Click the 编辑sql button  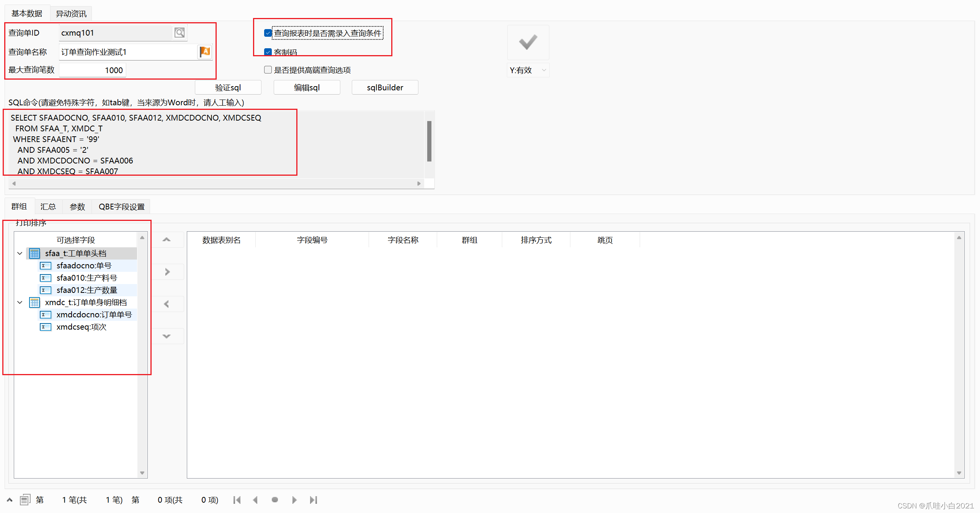307,87
